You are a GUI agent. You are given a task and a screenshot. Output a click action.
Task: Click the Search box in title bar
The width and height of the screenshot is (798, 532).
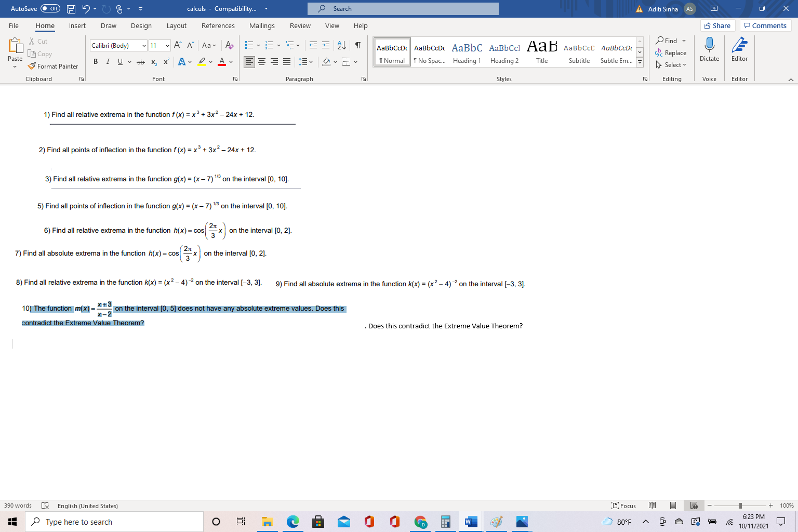pyautogui.click(x=403, y=8)
